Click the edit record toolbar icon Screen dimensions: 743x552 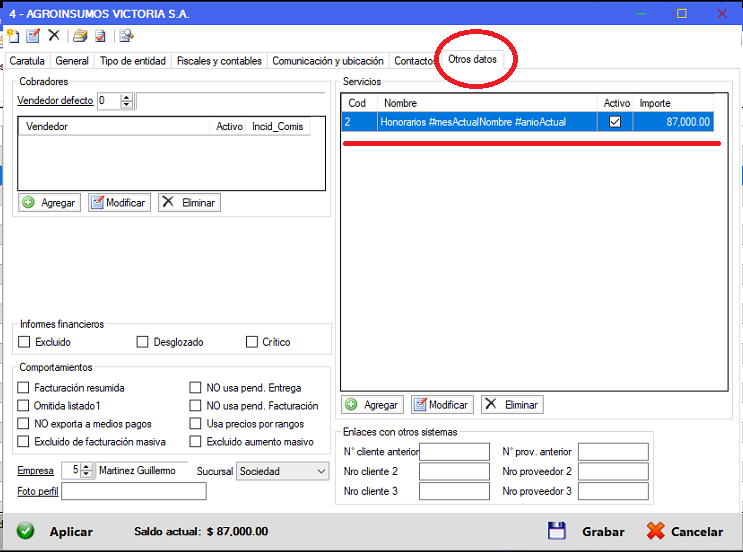[33, 36]
